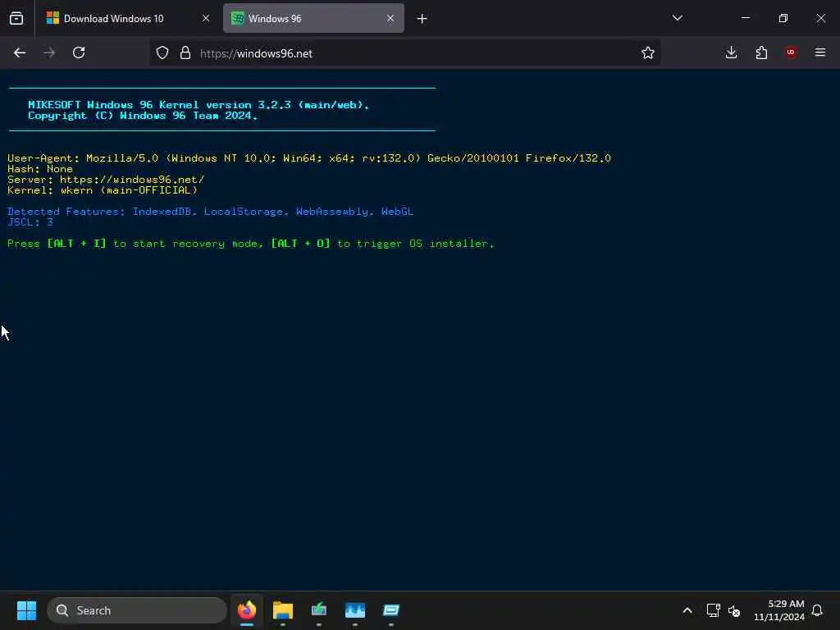Click the Hash: None line
840x630 pixels.
[x=40, y=169]
